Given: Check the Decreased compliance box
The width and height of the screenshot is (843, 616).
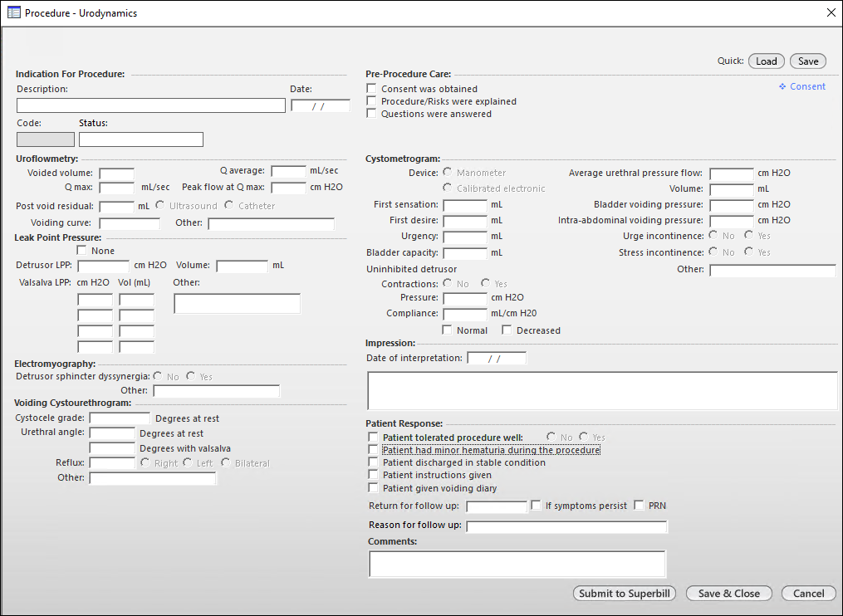Looking at the screenshot, I should [x=507, y=330].
